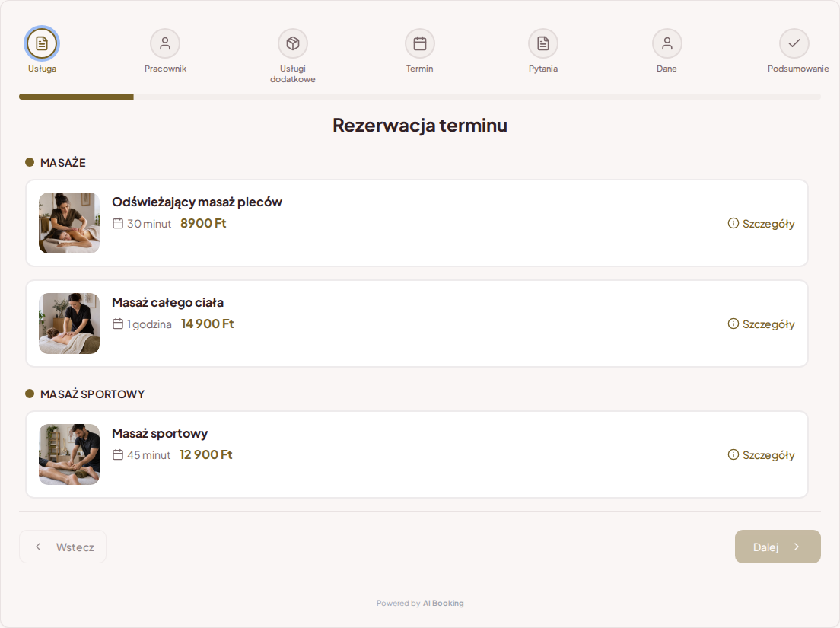The width and height of the screenshot is (840, 628).
Task: Click the Pytania step label
Action: pyautogui.click(x=543, y=69)
